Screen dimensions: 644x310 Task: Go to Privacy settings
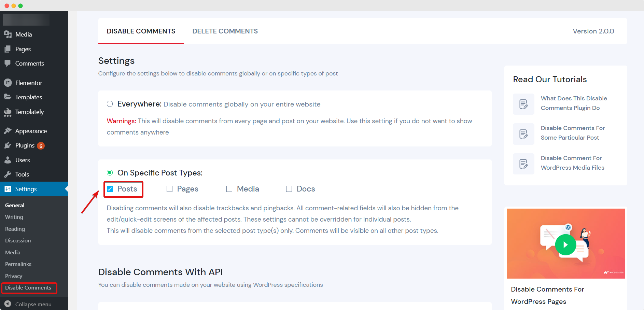click(x=14, y=276)
